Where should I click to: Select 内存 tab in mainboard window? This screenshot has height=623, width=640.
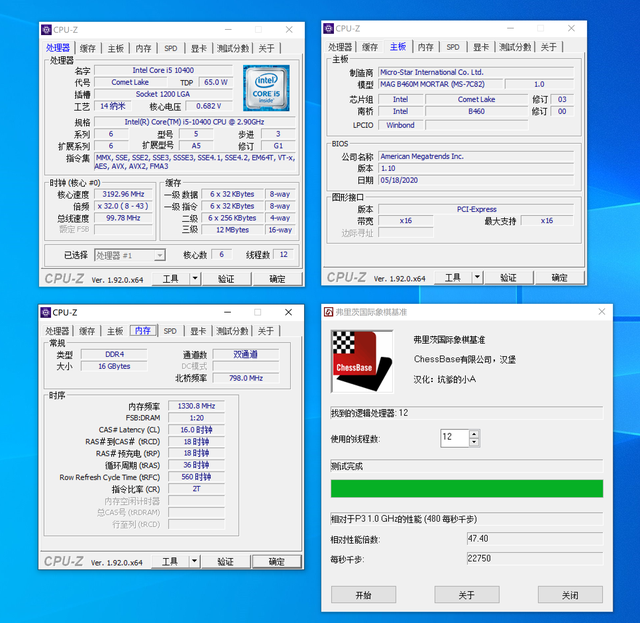point(425,47)
